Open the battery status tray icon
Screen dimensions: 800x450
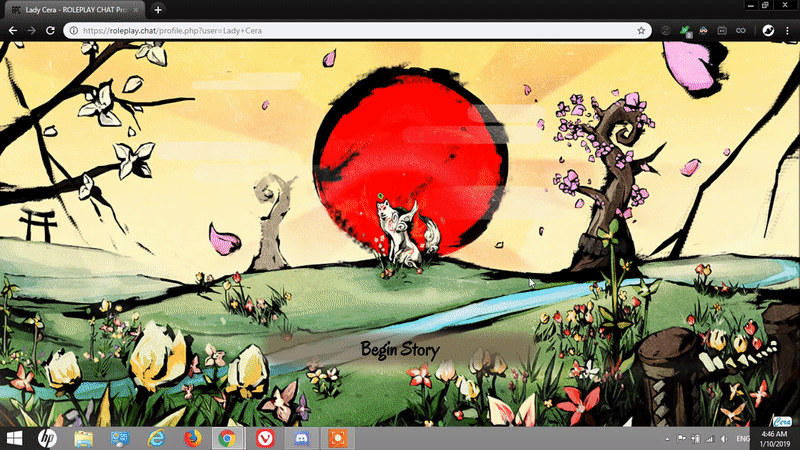pos(695,439)
